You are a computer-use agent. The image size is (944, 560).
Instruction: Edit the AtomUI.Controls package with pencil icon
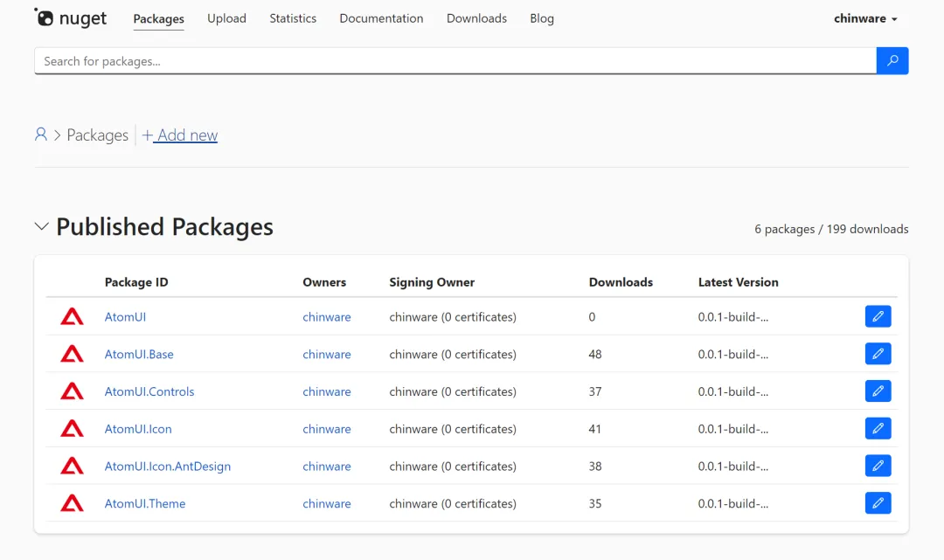coord(878,391)
